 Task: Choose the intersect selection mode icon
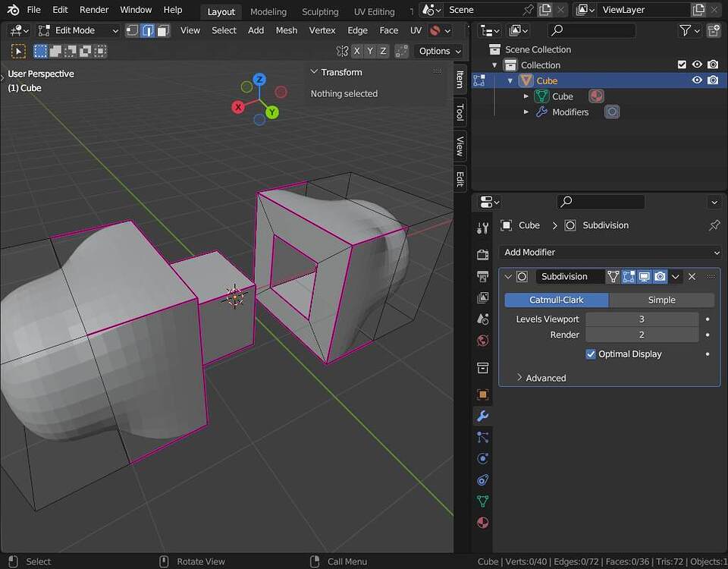point(100,51)
